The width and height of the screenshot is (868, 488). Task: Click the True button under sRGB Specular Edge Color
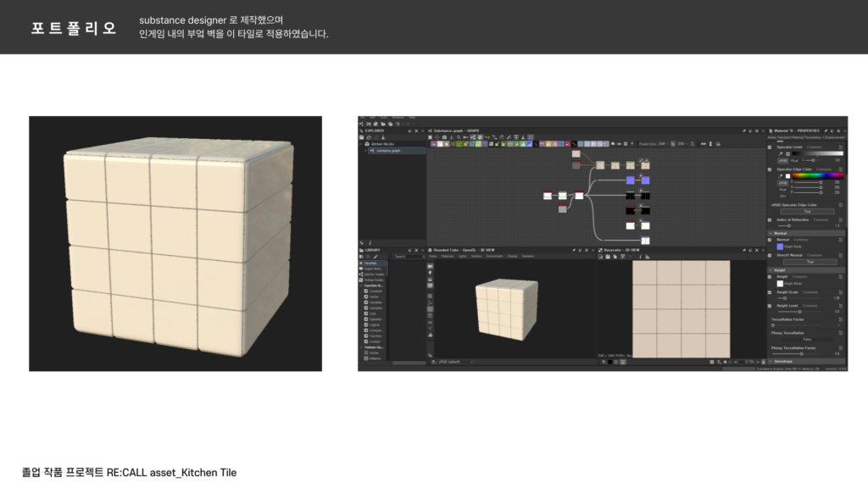[807, 211]
